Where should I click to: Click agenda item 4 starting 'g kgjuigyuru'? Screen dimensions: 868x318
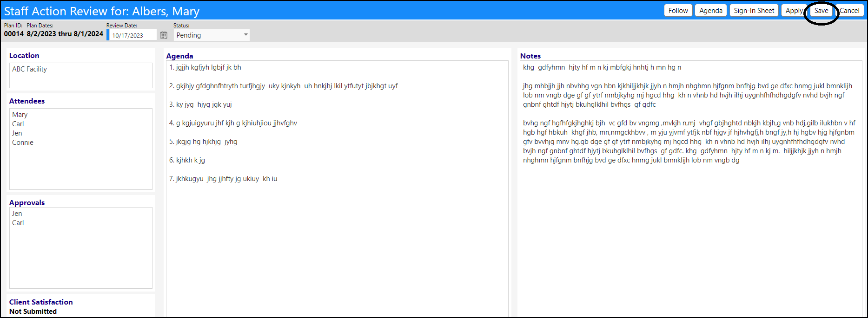coord(233,123)
